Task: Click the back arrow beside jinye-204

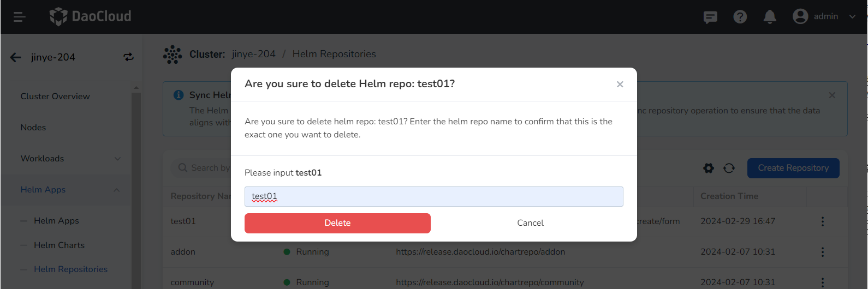Action: click(16, 57)
